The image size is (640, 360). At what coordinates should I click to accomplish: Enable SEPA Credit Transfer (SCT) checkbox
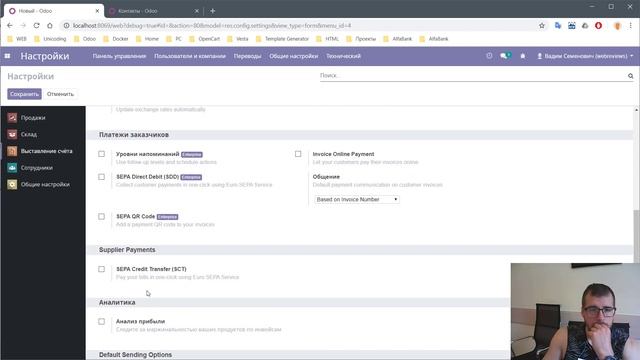[101, 269]
